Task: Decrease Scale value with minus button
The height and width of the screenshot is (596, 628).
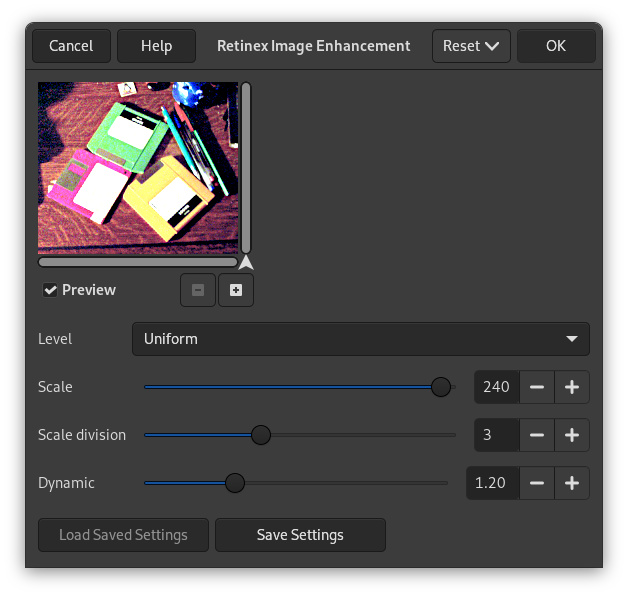Action: 537,387
